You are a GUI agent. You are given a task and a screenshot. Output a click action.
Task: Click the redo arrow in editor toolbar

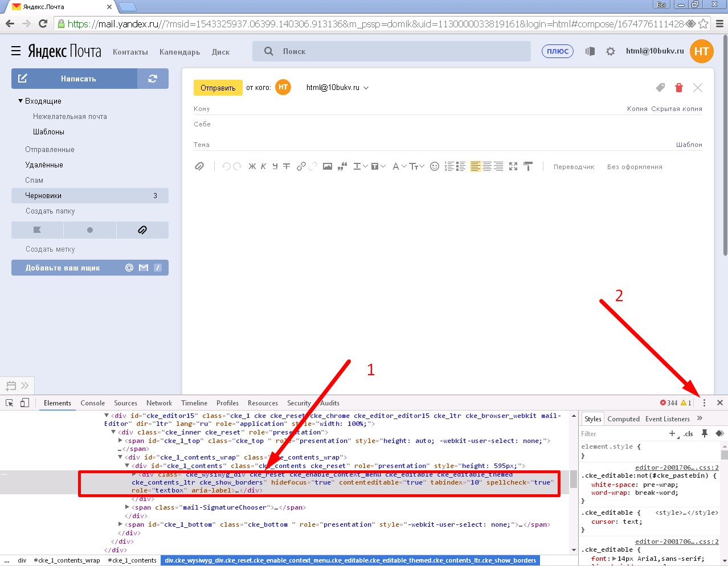[237, 166]
